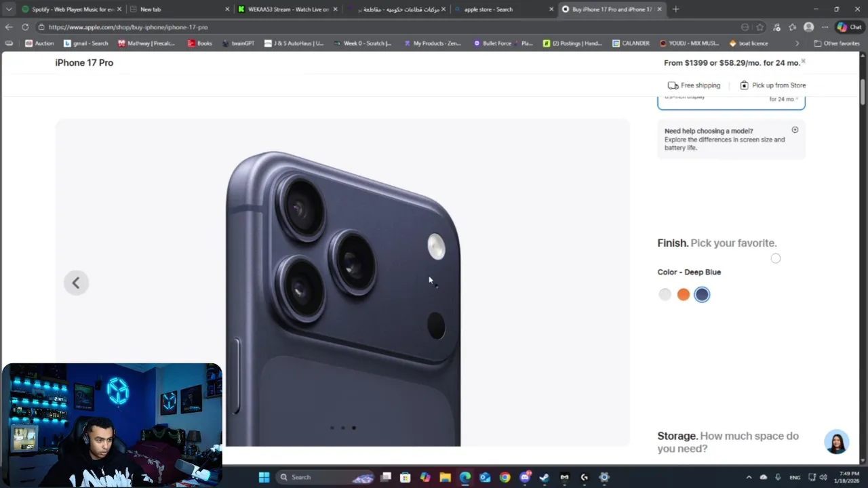Select the Cosmic Orange color swatch
868x488 pixels.
point(684,294)
